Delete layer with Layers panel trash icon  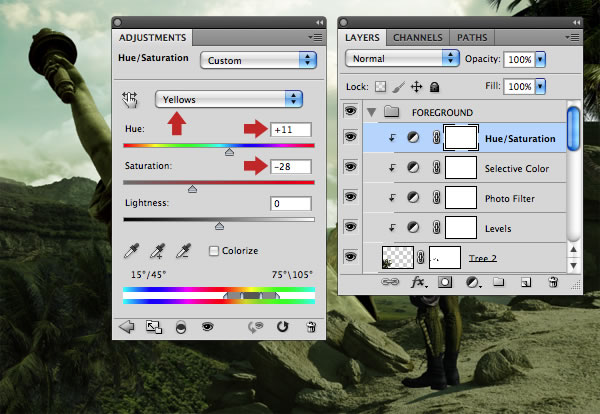point(553,283)
